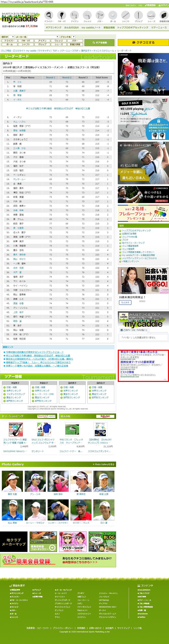169x644 pixels.
Task: Open the グリップ grip category icon
Action: coord(138,17)
